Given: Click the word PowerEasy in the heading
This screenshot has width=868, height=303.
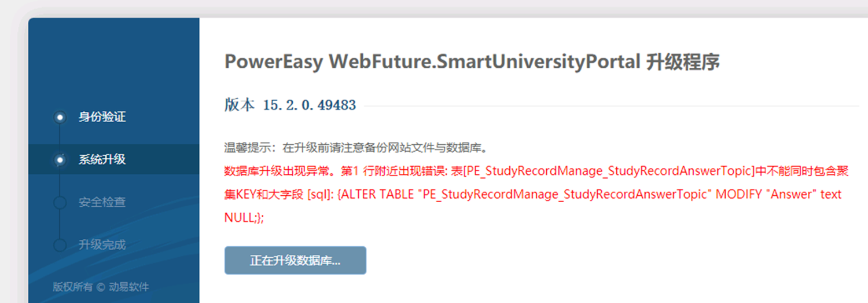Looking at the screenshot, I should (273, 62).
